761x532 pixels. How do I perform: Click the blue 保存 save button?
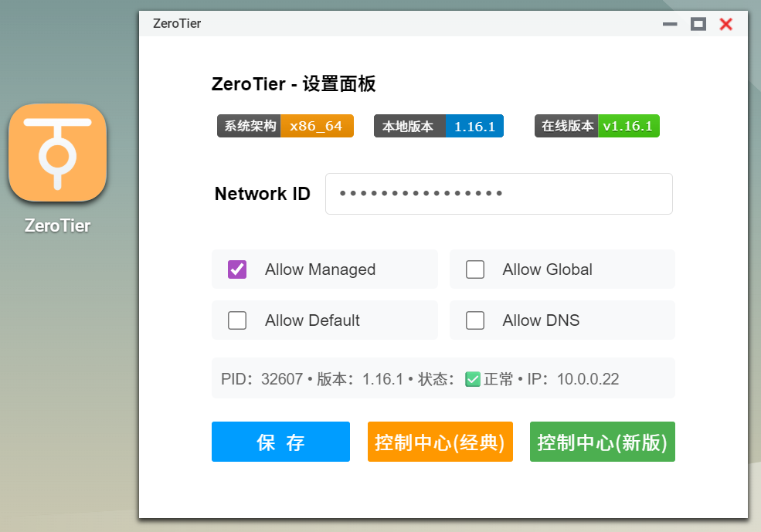(280, 442)
